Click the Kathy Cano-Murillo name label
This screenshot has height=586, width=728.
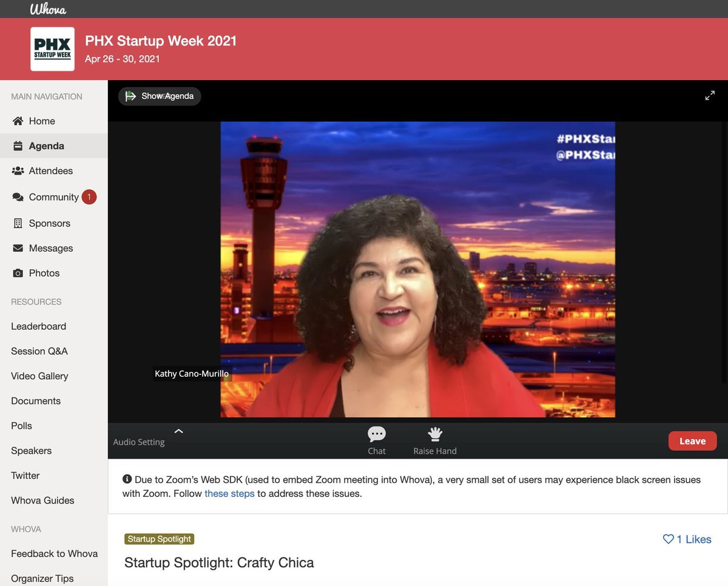click(192, 374)
